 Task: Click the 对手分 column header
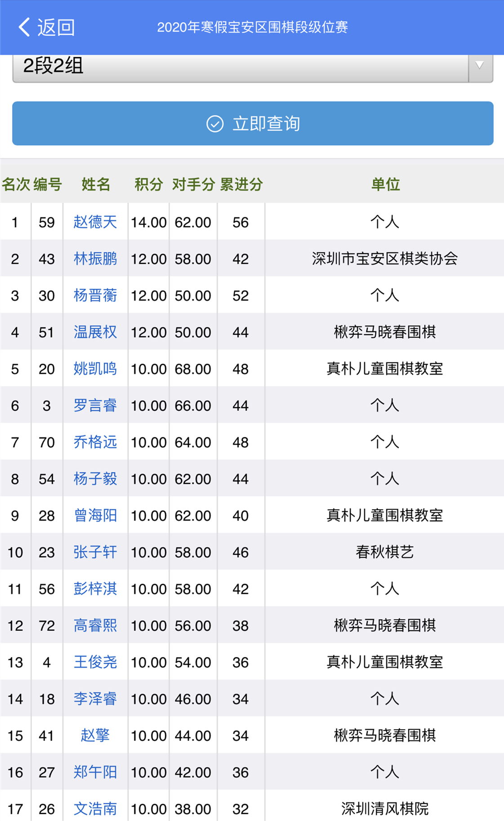(194, 184)
